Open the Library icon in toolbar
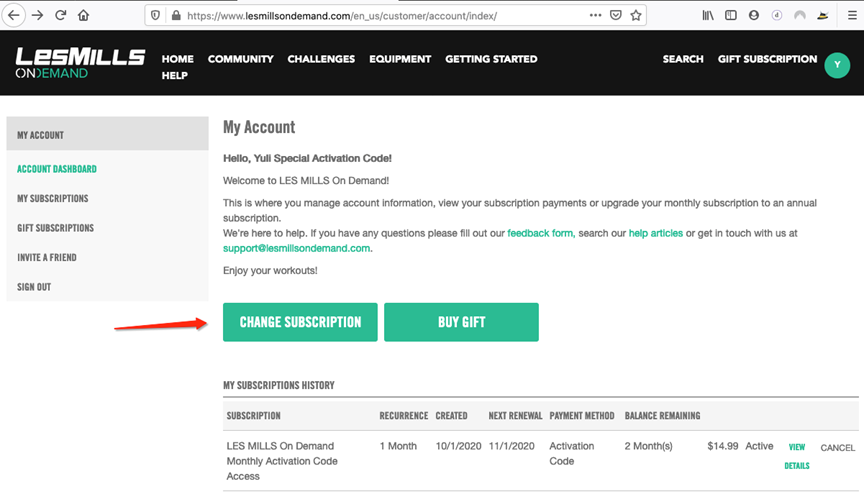The width and height of the screenshot is (864, 502). click(x=708, y=15)
